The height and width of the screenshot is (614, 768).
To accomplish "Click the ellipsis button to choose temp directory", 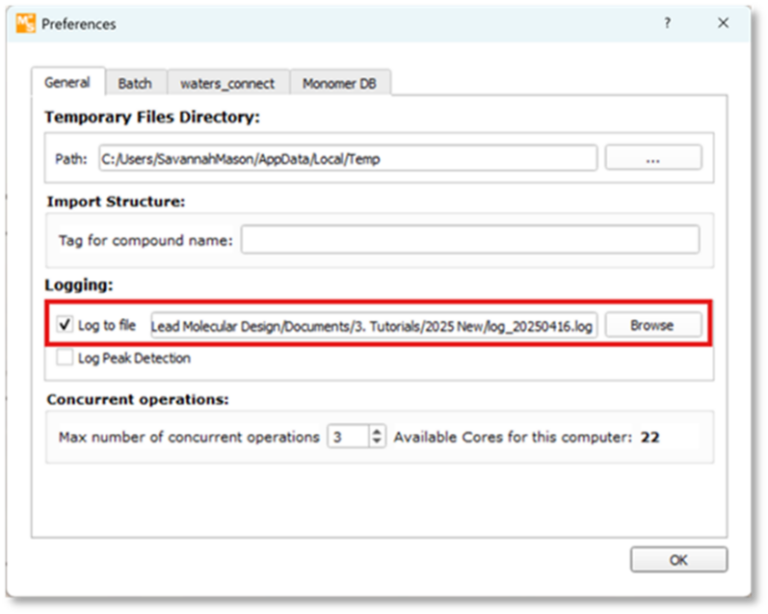I will (x=653, y=158).
